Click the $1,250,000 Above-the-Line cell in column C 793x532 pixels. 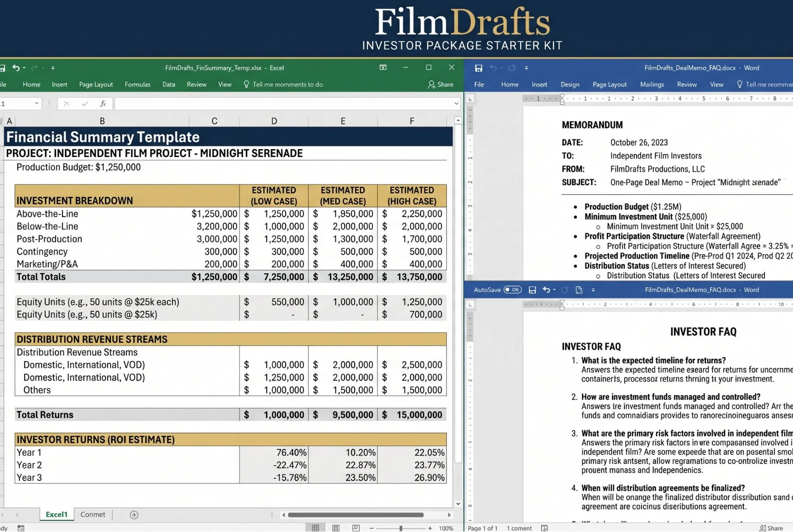tap(214, 214)
